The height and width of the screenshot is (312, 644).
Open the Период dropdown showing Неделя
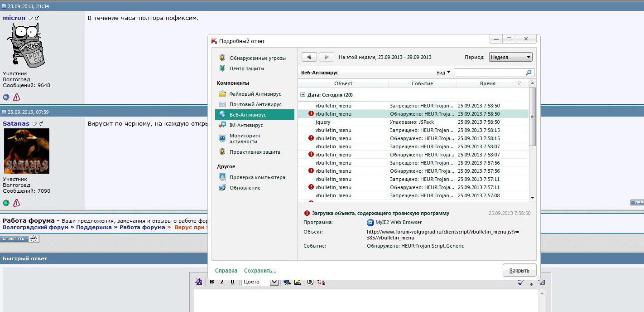coord(510,57)
